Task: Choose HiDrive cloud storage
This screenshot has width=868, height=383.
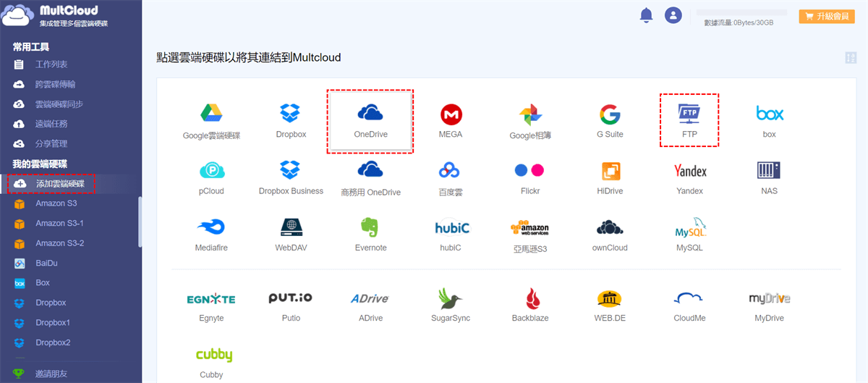Action: (610, 170)
